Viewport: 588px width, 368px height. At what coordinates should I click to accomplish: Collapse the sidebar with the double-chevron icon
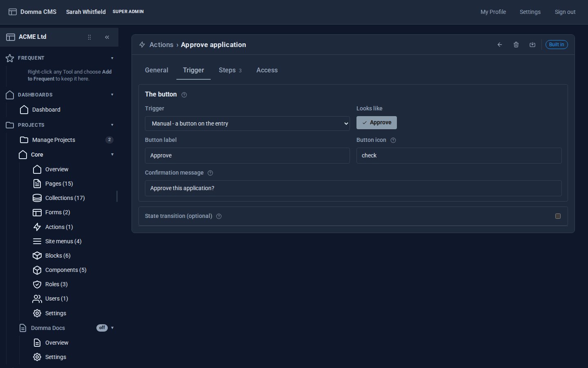point(107,37)
